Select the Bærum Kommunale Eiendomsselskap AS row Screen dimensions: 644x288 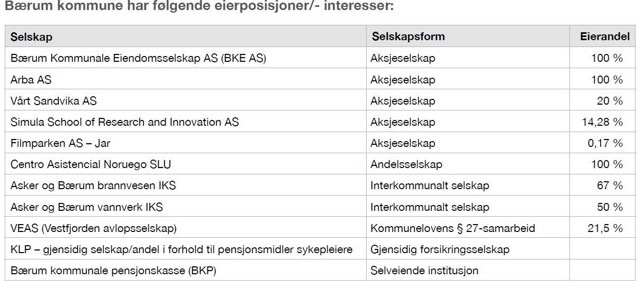pyautogui.click(x=320, y=58)
